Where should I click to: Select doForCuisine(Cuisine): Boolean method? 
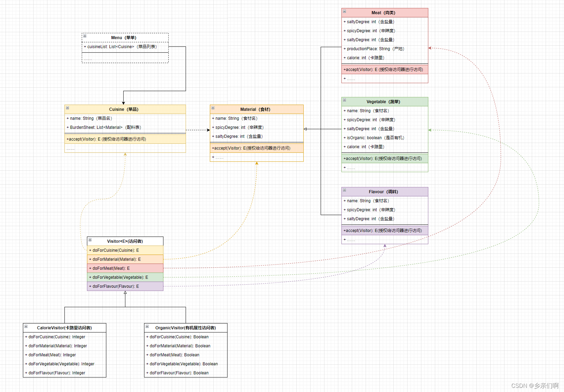[x=186, y=337]
